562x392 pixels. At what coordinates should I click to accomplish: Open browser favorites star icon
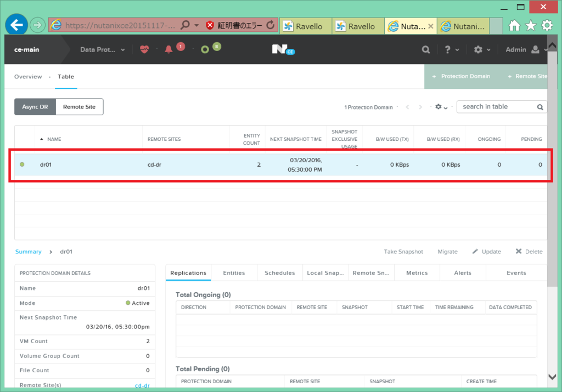click(x=531, y=25)
